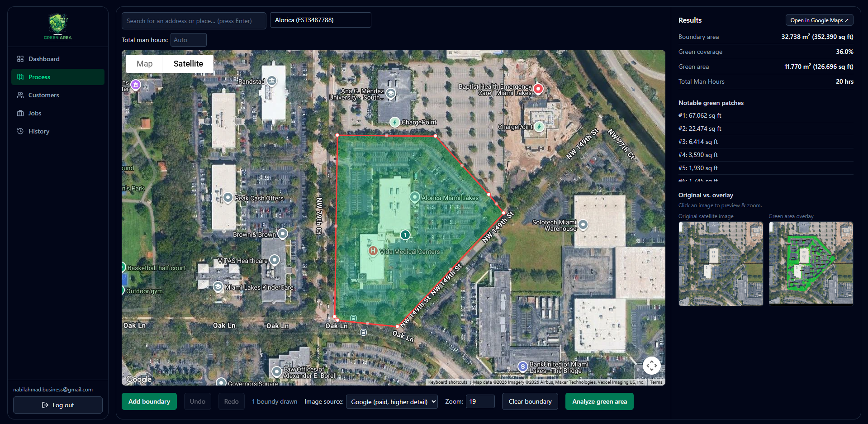Click Analyze green area button
This screenshot has width=868, height=424.
click(x=599, y=401)
